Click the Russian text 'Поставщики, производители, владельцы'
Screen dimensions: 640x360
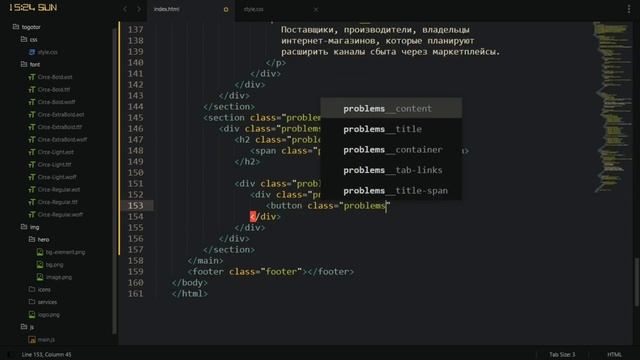[x=375, y=29]
